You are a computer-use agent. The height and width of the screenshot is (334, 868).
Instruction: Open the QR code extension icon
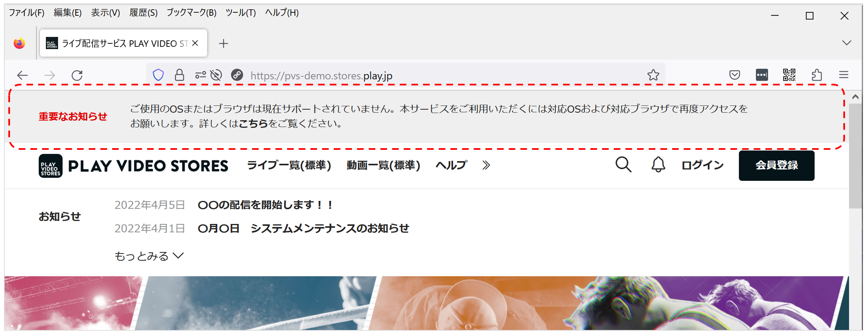coord(789,75)
